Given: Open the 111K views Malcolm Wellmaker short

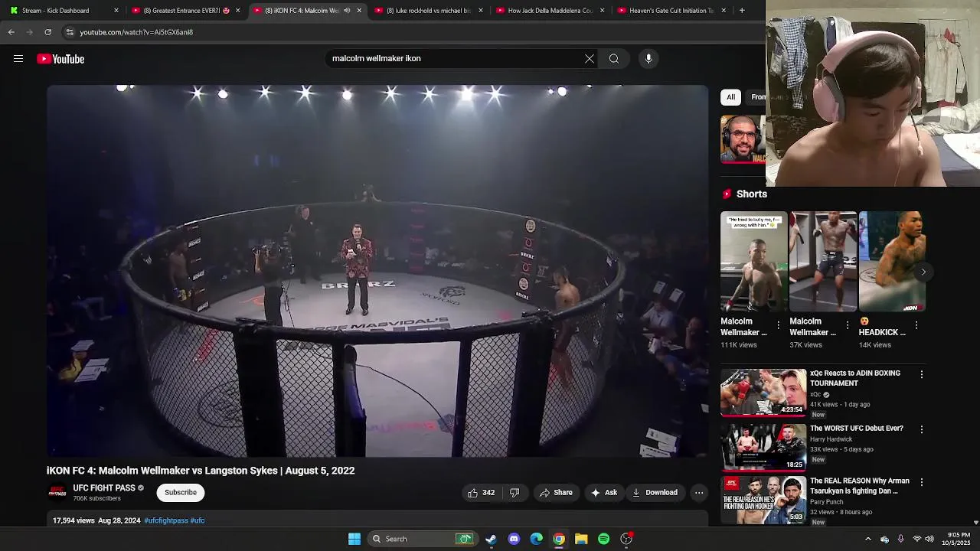Looking at the screenshot, I should coord(753,262).
